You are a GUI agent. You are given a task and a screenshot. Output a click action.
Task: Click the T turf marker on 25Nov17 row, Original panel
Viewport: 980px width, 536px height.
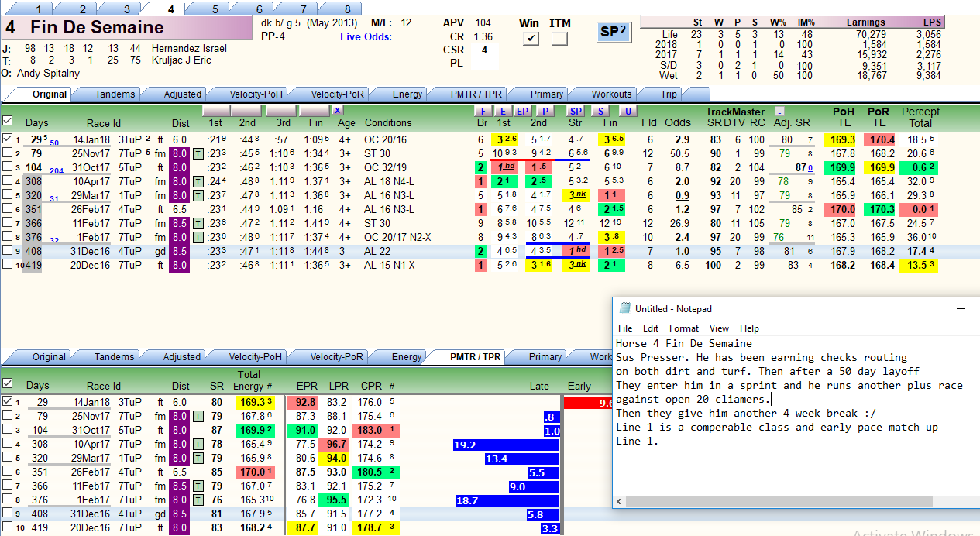point(198,153)
